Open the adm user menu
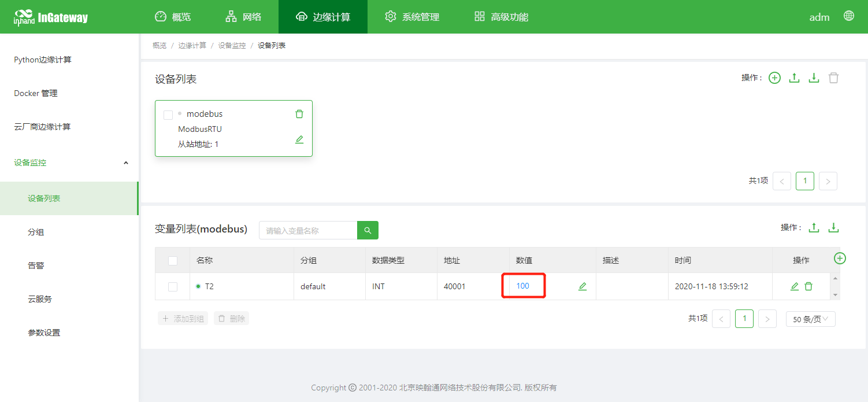 coord(819,17)
